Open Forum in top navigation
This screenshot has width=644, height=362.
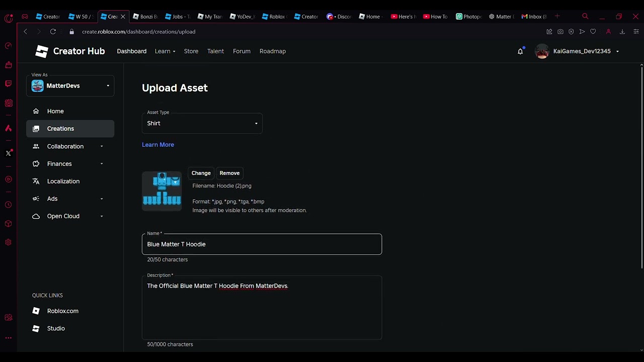pyautogui.click(x=242, y=51)
